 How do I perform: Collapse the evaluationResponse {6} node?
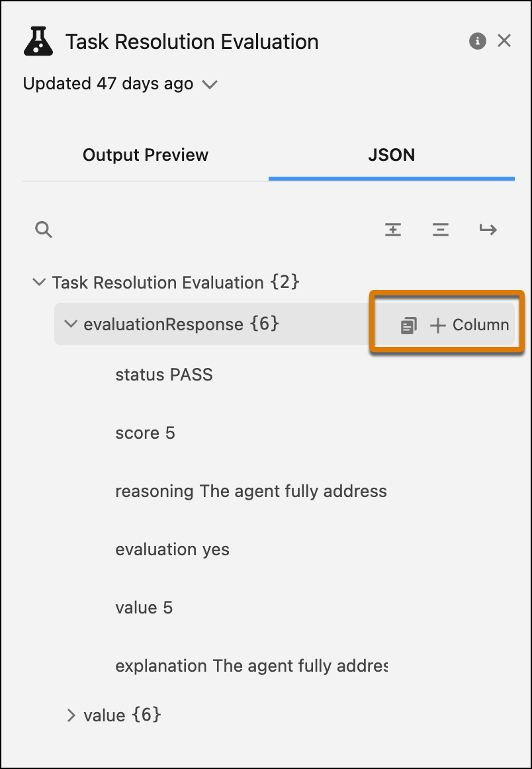[71, 324]
